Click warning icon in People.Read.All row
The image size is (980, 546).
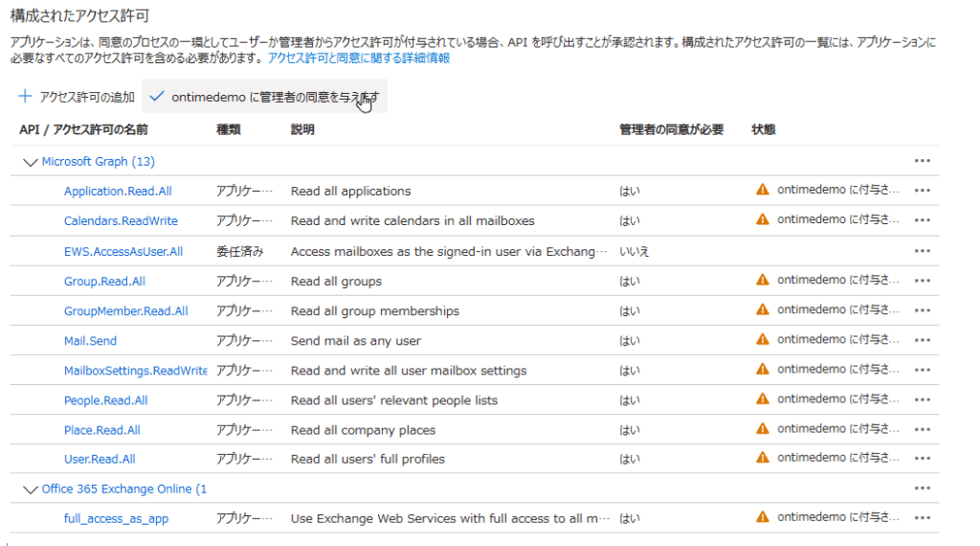(x=763, y=398)
